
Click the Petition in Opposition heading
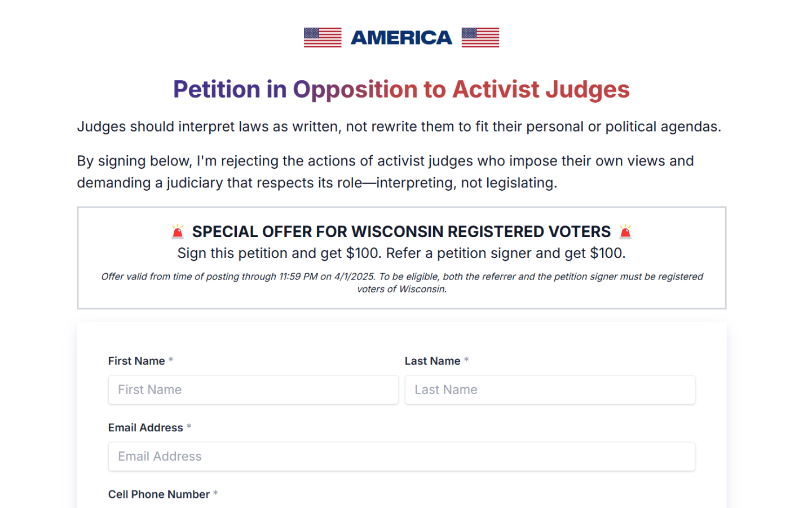click(401, 90)
